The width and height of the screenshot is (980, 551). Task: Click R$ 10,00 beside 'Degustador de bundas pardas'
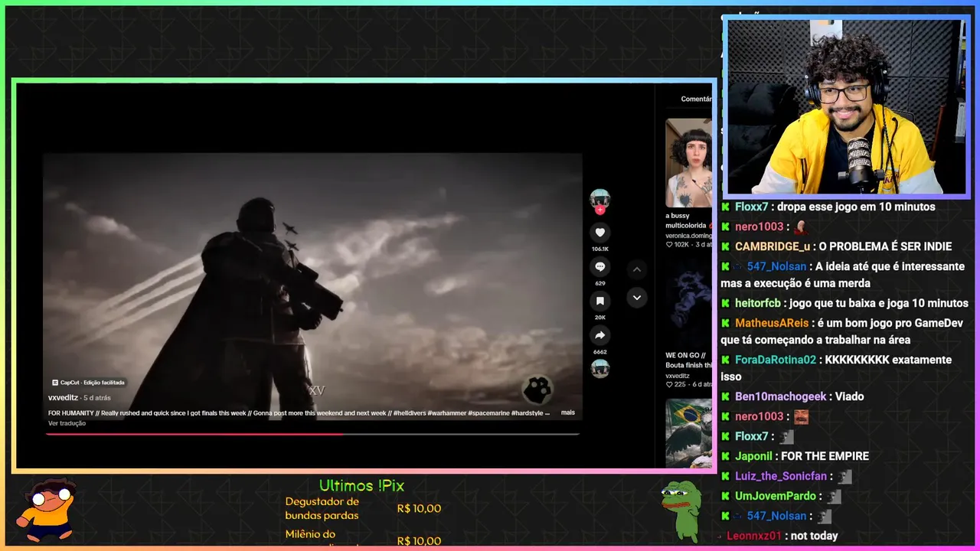(419, 508)
